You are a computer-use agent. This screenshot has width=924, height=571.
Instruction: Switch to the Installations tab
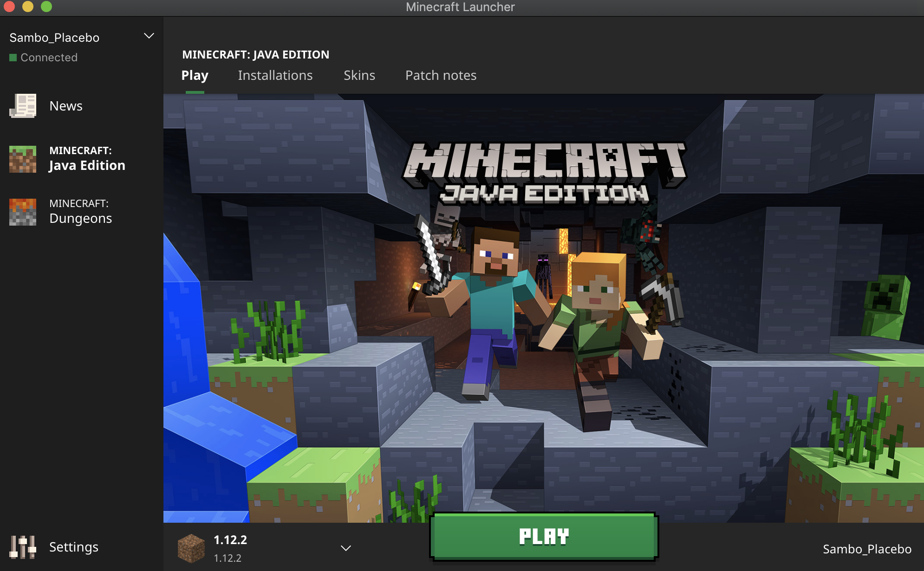[275, 75]
